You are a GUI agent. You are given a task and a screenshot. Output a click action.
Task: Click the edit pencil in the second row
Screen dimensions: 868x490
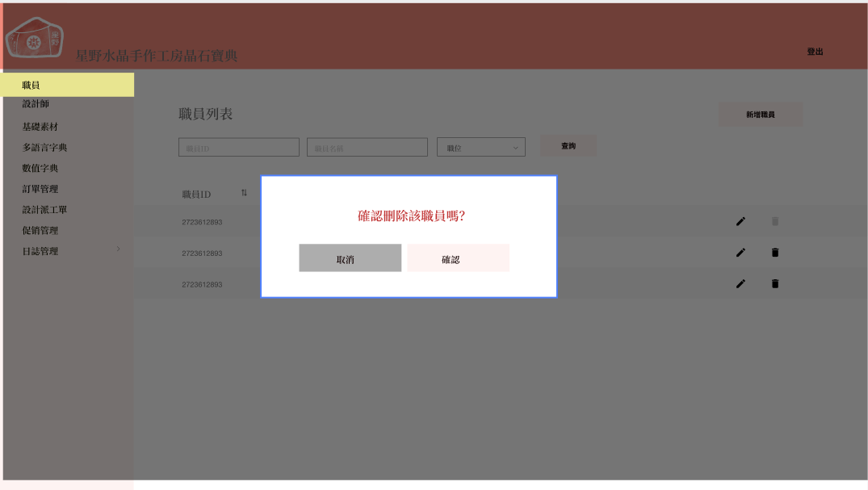tap(740, 253)
